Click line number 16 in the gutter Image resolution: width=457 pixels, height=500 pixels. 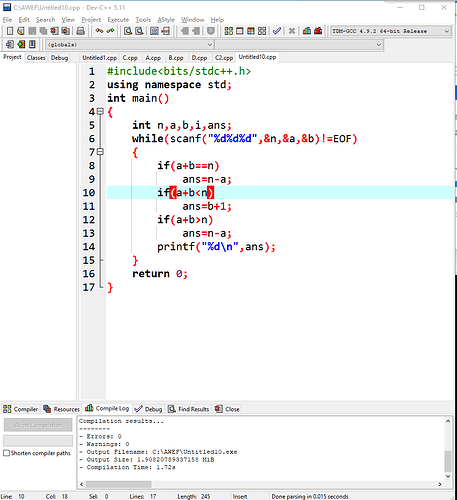pyautogui.click(x=89, y=274)
